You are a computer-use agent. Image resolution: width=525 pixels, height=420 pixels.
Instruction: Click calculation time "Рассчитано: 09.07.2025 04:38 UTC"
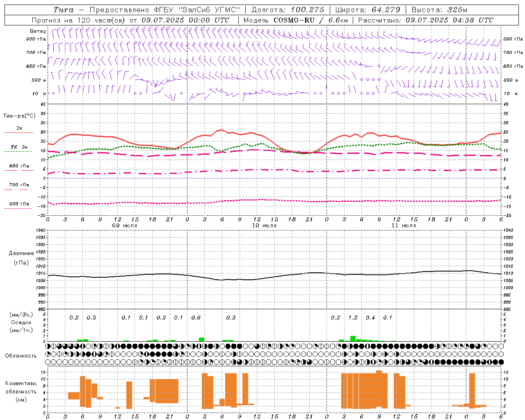(426, 20)
